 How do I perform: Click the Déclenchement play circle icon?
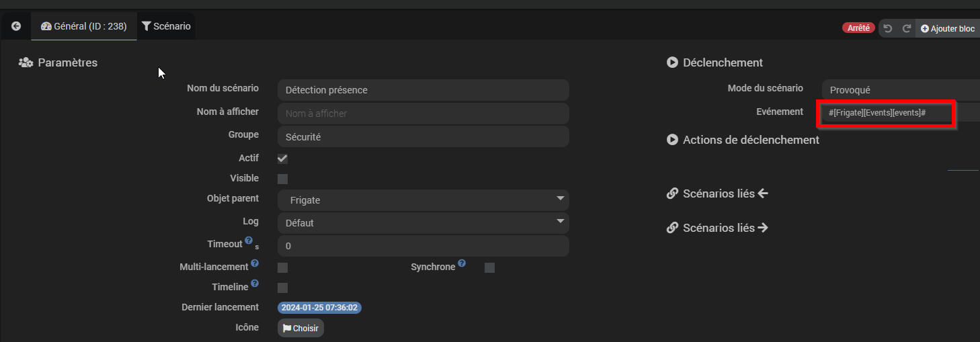click(672, 62)
